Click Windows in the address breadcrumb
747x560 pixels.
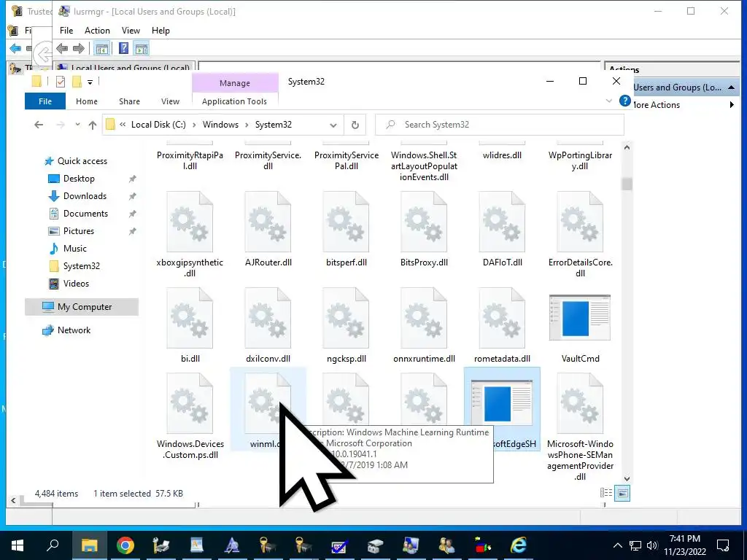pyautogui.click(x=220, y=125)
